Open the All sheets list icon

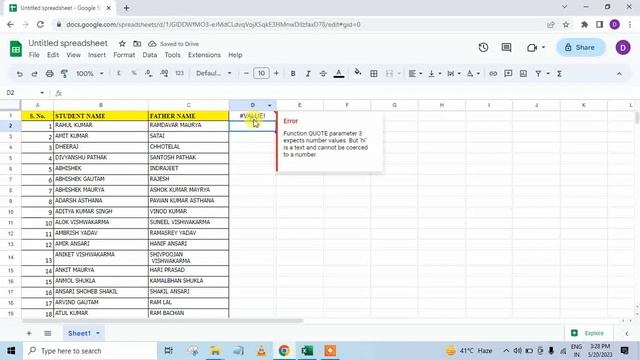[x=48, y=333]
